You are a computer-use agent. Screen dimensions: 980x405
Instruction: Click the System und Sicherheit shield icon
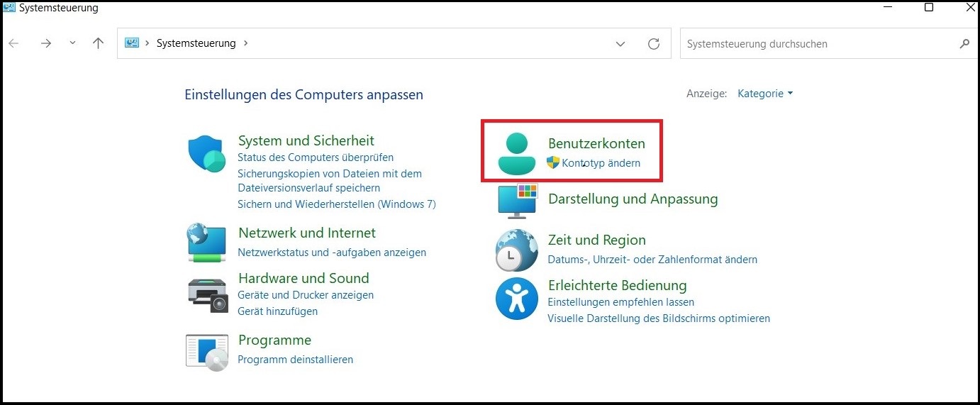click(x=208, y=153)
